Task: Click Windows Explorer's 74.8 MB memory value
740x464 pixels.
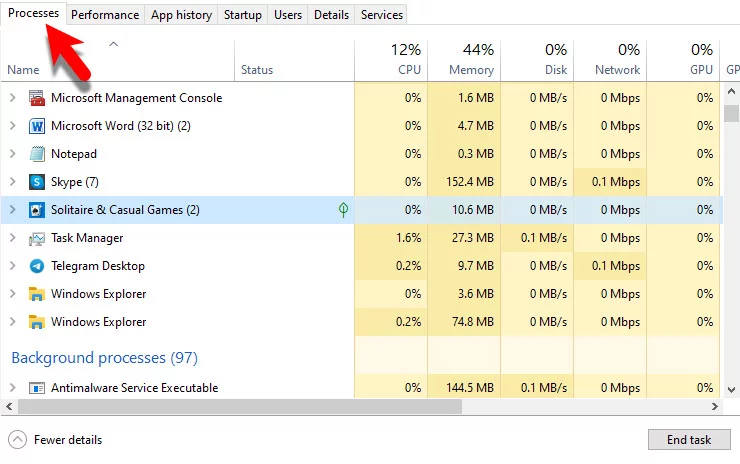Action: point(472,321)
